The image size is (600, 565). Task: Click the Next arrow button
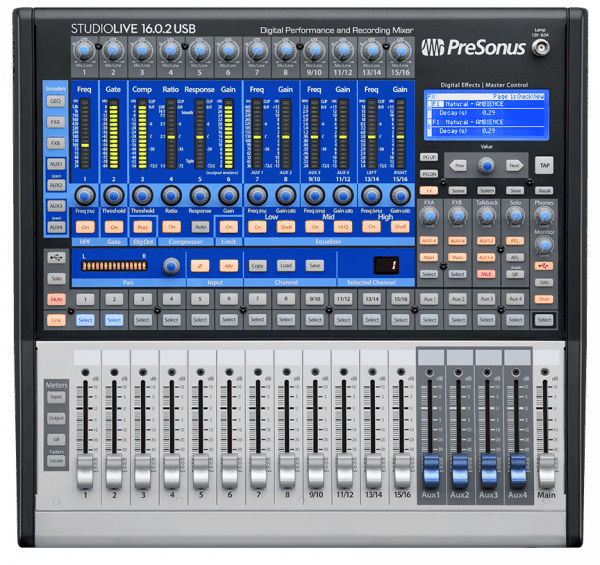click(514, 164)
